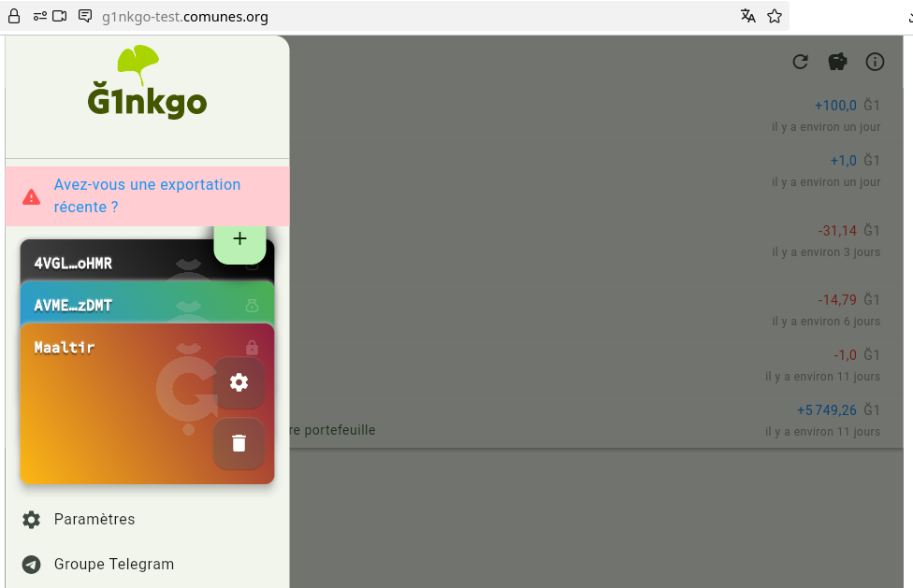The height and width of the screenshot is (588, 913).
Task: Click the Ğ1nkgo logo in the drawer
Action: [147, 84]
